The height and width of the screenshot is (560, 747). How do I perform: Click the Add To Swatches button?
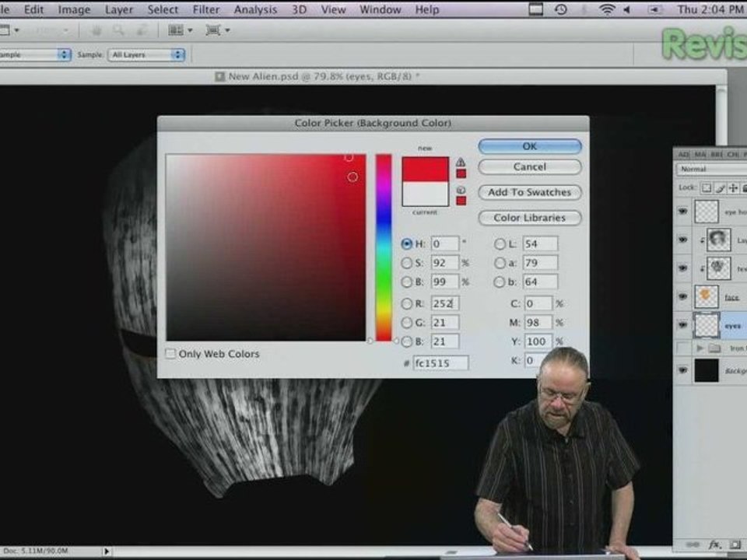pos(530,192)
